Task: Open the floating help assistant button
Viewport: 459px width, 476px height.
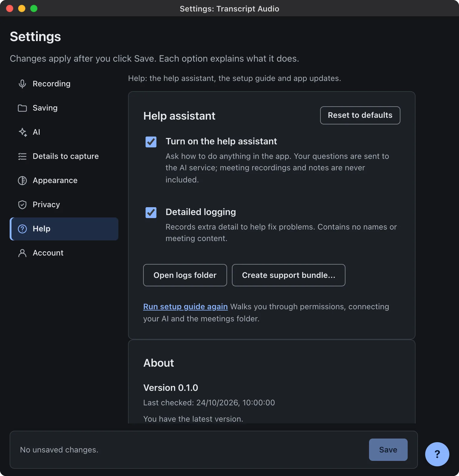Action: [x=437, y=454]
